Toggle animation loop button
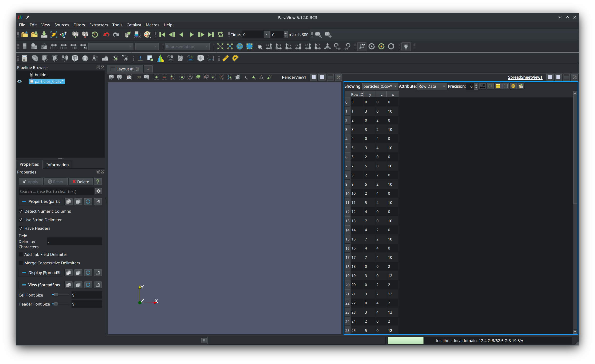The height and width of the screenshot is (364, 595). (x=221, y=35)
